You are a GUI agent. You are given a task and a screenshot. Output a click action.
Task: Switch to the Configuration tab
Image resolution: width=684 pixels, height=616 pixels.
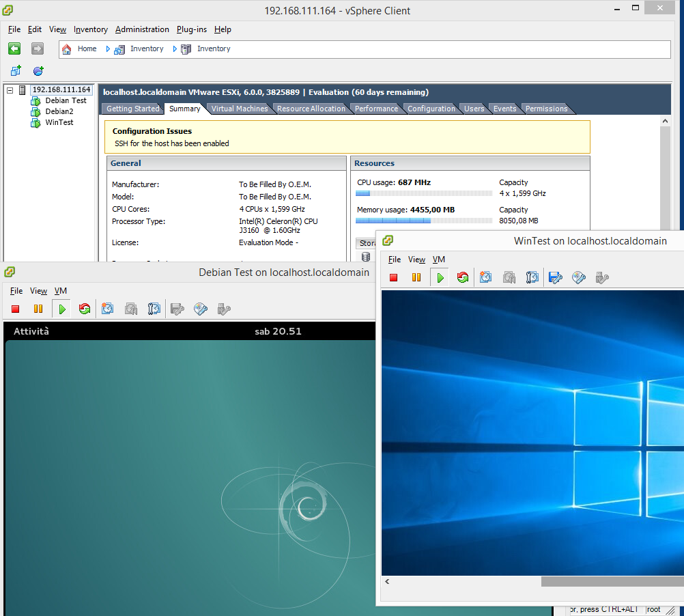[431, 109]
